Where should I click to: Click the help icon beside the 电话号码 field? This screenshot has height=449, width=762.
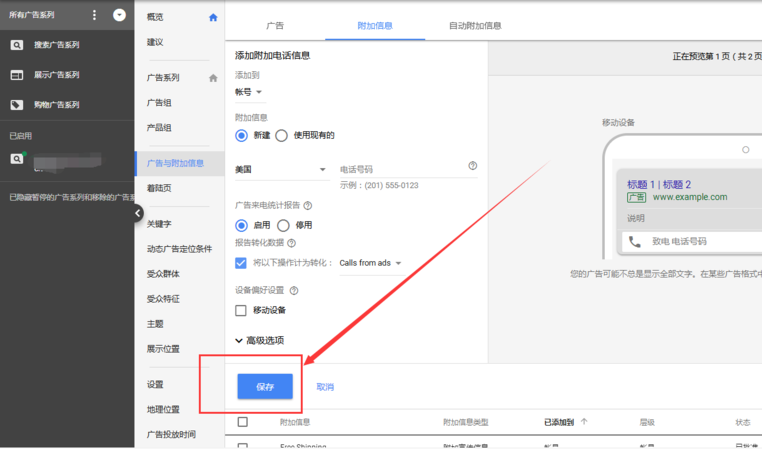click(472, 166)
